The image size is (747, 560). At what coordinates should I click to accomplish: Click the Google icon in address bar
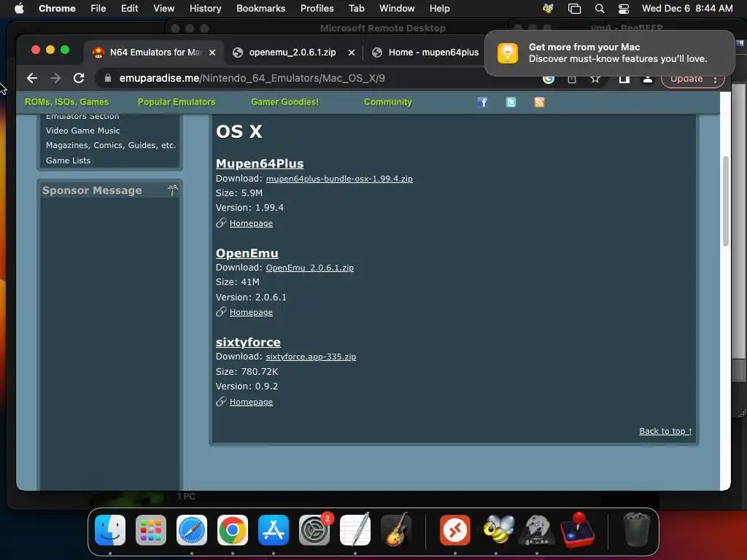tap(549, 79)
